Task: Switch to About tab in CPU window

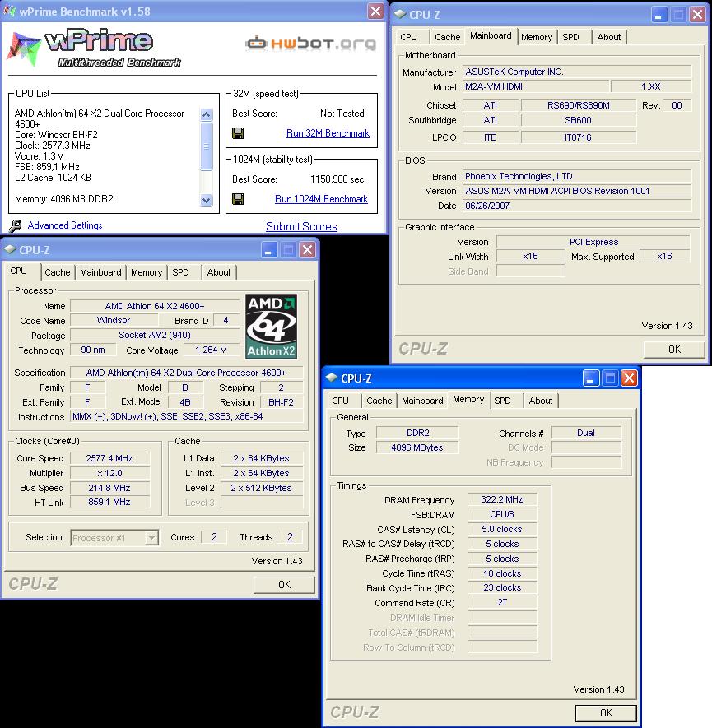Action: [219, 272]
